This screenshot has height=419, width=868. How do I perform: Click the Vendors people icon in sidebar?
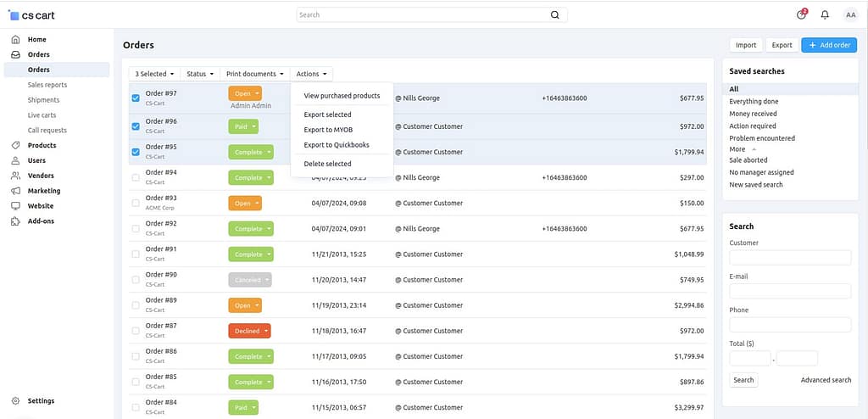click(15, 176)
